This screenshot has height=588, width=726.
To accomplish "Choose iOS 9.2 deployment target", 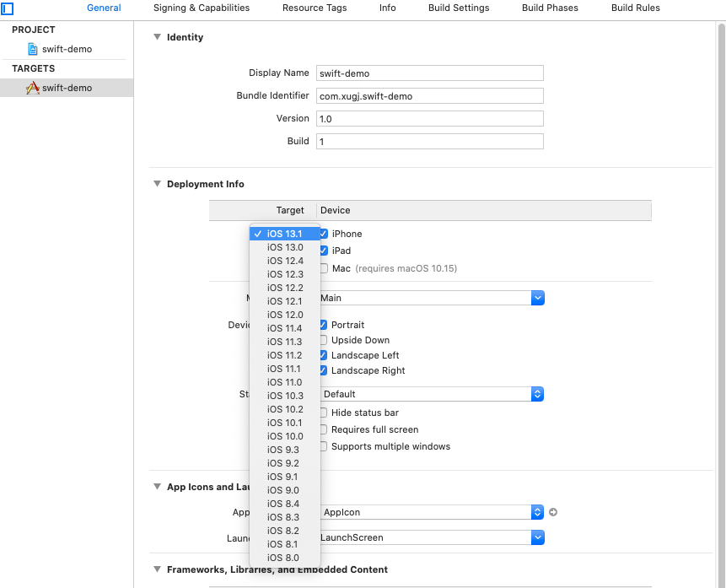I will click(285, 463).
